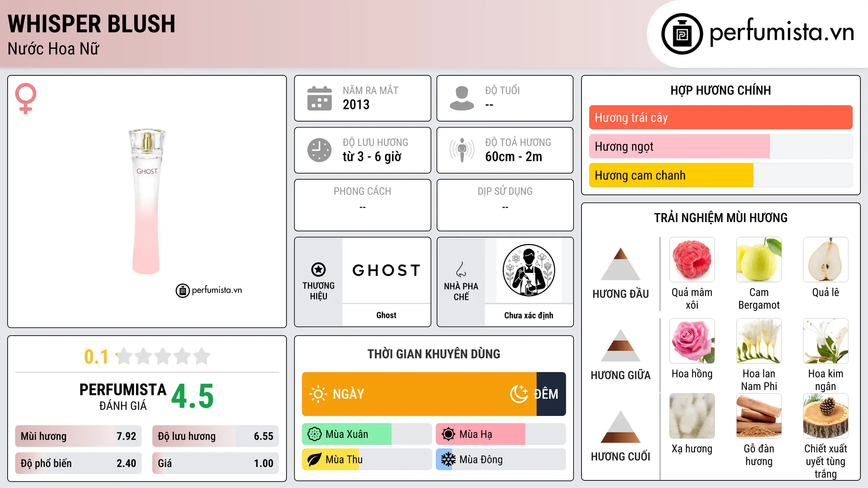The width and height of the screenshot is (868, 488).
Task: Click the Mùi hương 7.92 score bar
Action: [x=78, y=436]
